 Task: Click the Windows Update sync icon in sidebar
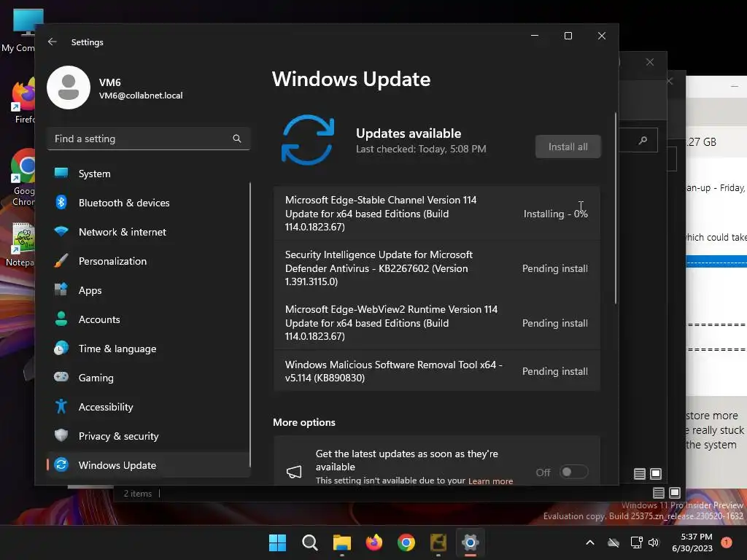coord(61,464)
